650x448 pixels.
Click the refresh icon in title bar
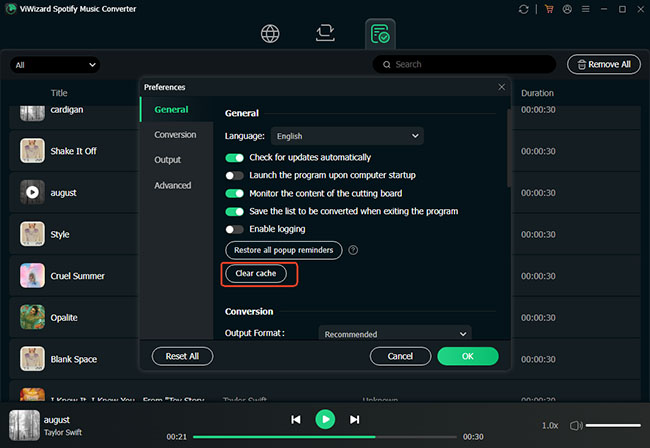[523, 9]
